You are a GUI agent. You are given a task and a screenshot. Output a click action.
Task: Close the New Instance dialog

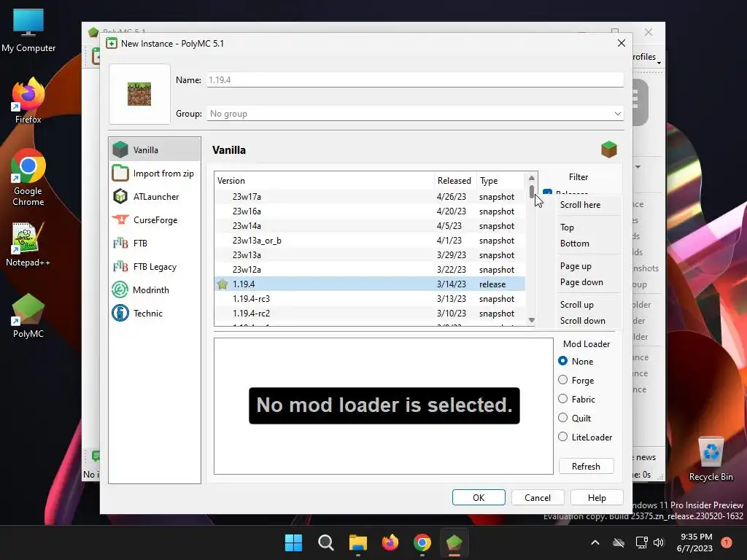click(622, 43)
